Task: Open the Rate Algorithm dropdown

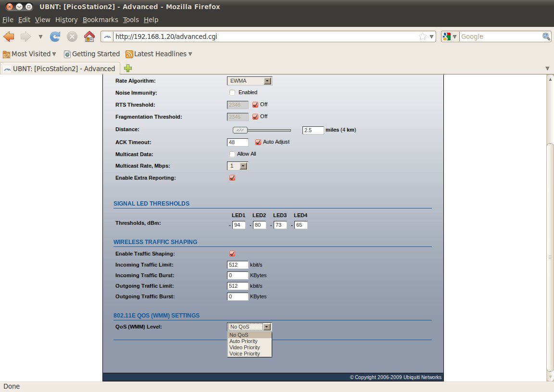Action: coord(249,81)
